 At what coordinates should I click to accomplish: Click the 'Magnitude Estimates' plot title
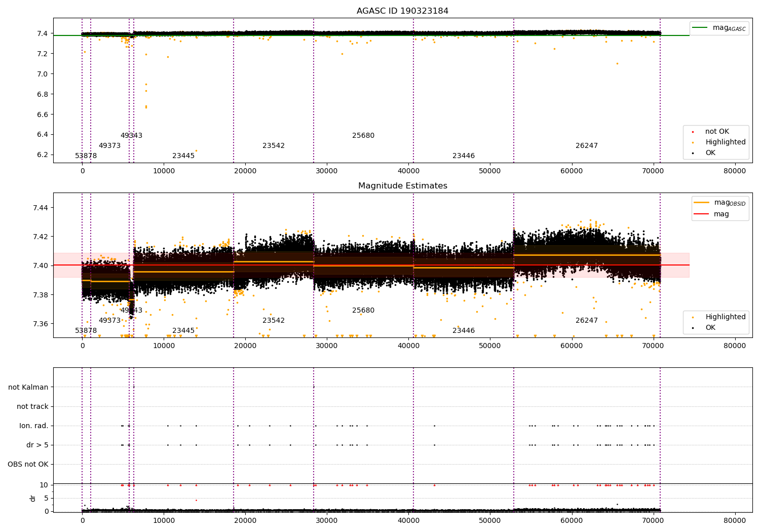tap(402, 186)
